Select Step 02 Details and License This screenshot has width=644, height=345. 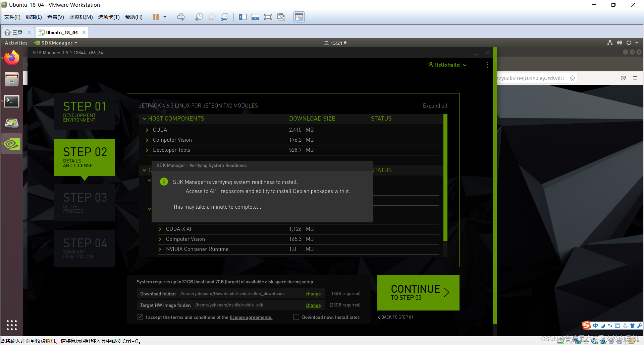[x=85, y=157]
